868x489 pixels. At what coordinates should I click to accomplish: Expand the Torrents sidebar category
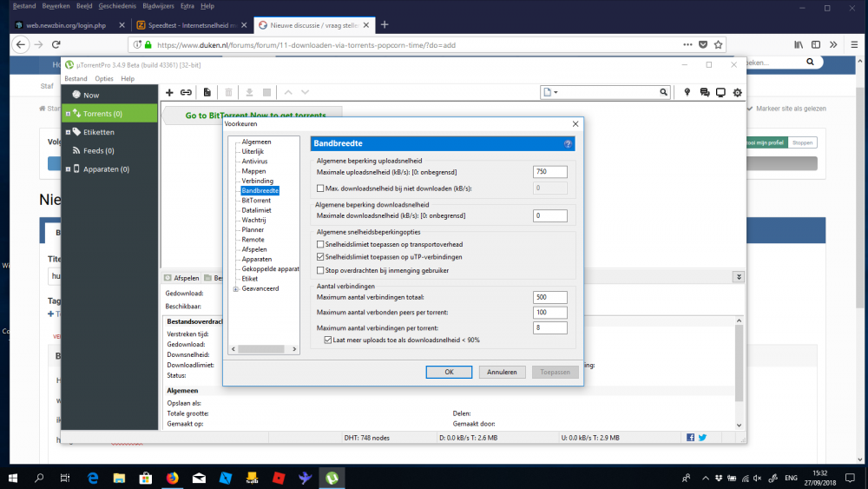(x=67, y=113)
